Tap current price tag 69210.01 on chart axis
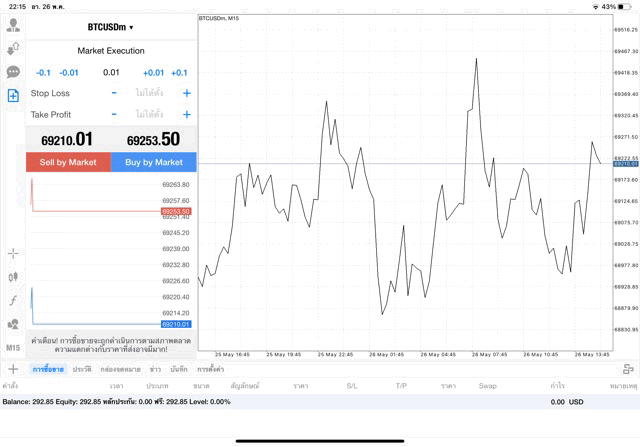 tap(626, 164)
